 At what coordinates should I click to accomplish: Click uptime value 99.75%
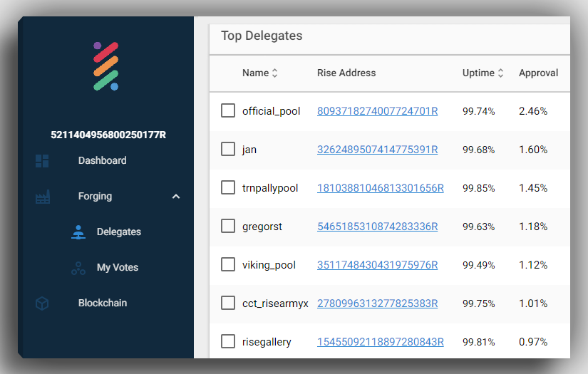[x=478, y=303]
